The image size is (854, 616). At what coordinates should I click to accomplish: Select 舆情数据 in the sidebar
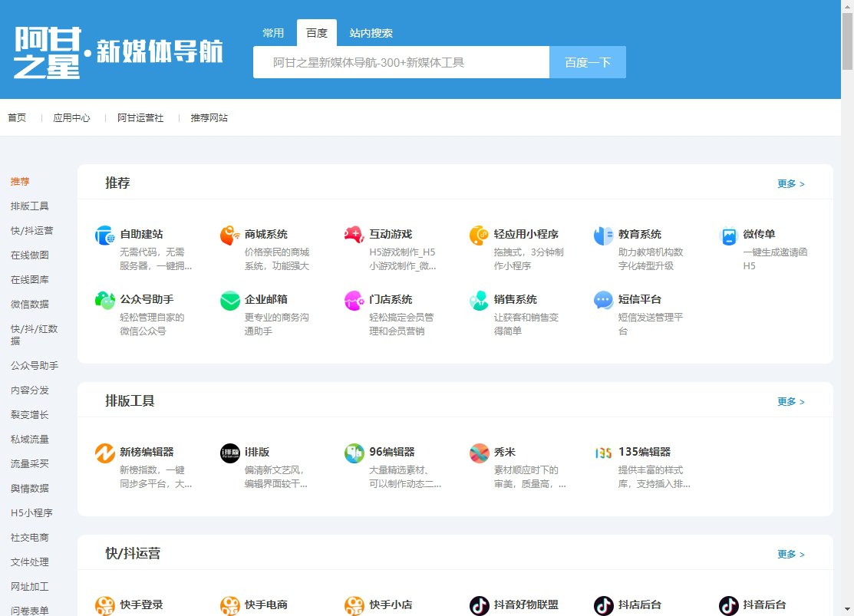point(29,488)
